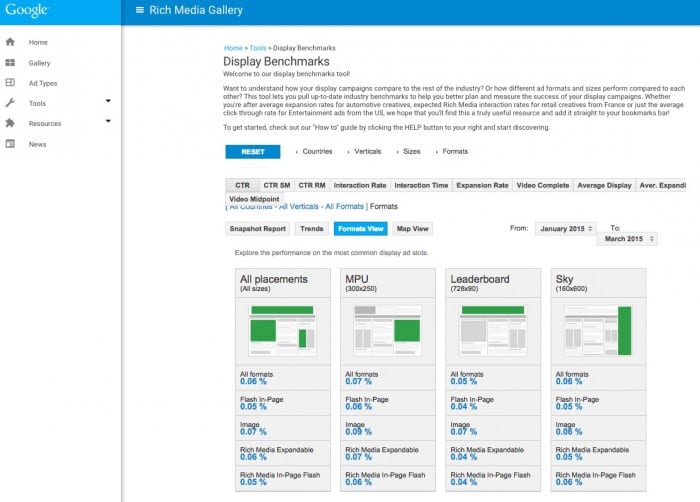
Task: Select the Average Display tab
Action: [604, 185]
